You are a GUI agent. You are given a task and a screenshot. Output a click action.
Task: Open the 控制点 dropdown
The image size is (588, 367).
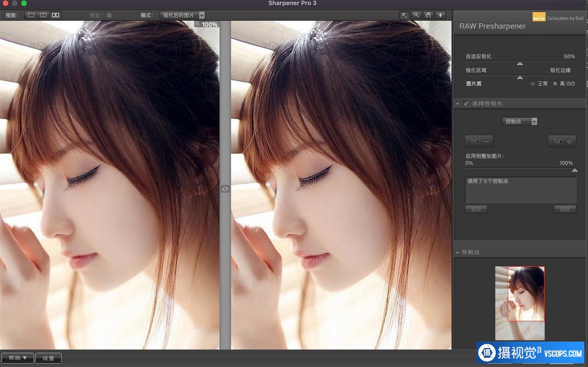point(520,121)
